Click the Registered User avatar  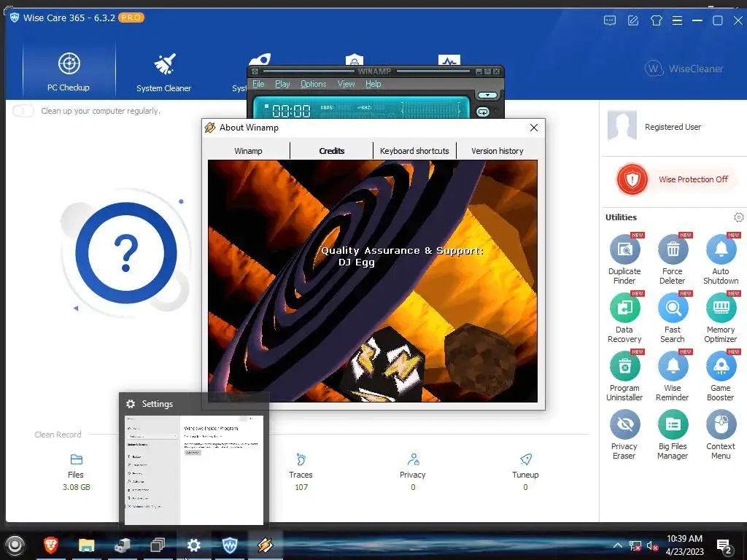622,125
